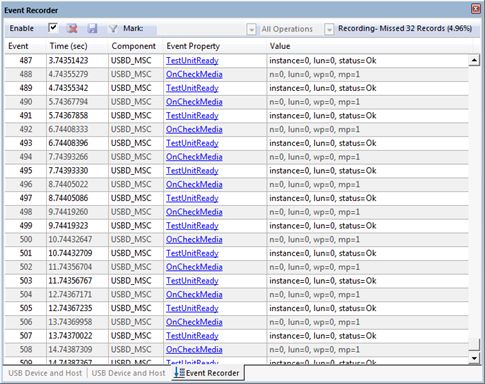Click the save records floppy icon

[x=92, y=29]
